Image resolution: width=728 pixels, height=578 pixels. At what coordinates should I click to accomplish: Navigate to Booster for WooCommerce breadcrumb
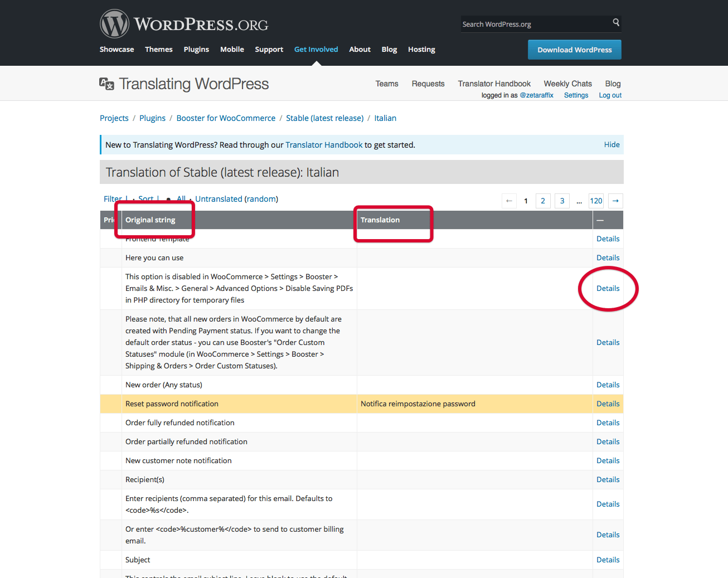point(226,118)
